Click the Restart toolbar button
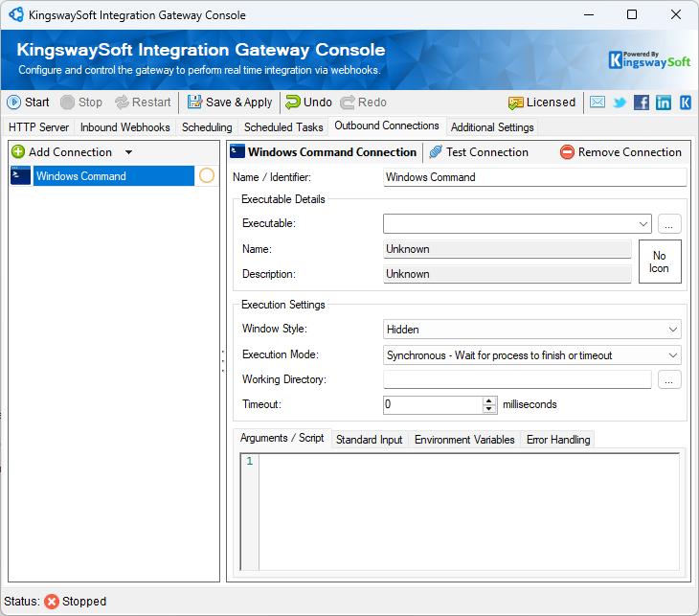This screenshot has height=616, width=699. pyautogui.click(x=143, y=103)
